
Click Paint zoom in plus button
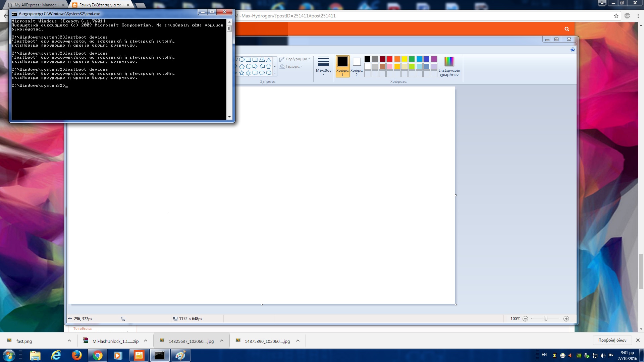click(x=566, y=319)
